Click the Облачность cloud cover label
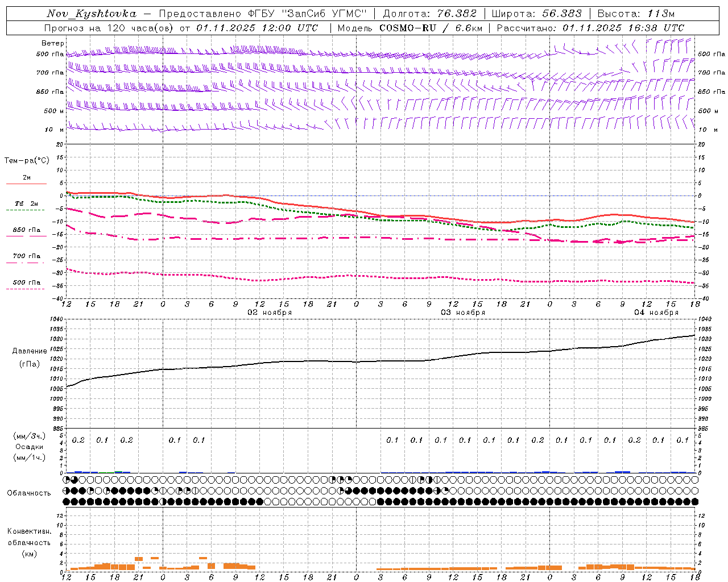 29,493
